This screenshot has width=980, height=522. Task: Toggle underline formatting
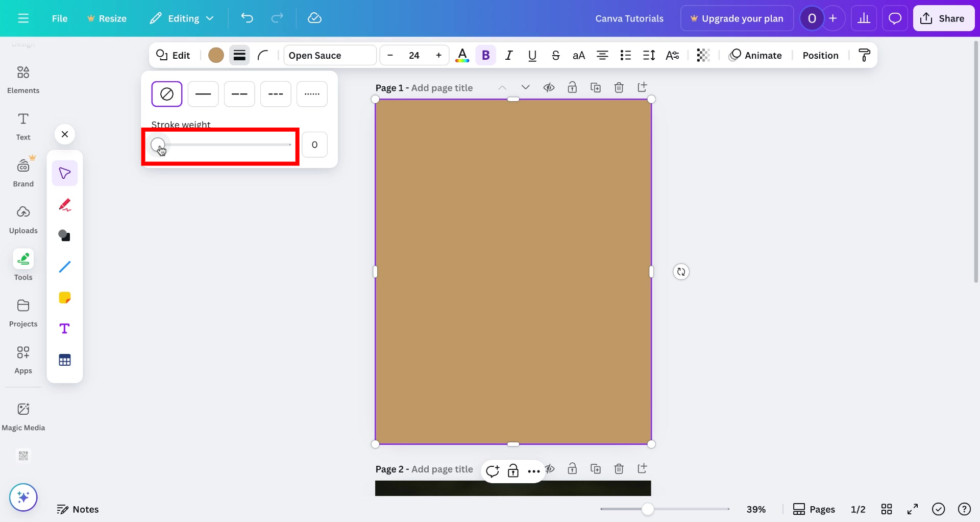click(532, 55)
